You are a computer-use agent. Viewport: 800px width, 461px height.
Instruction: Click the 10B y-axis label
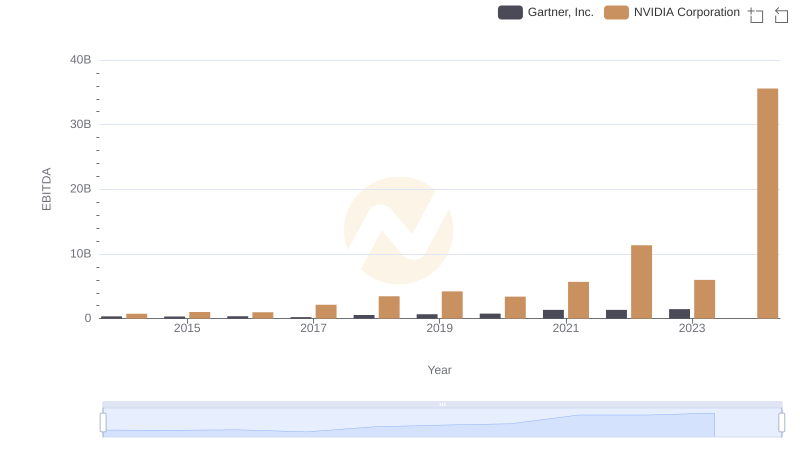coord(81,254)
